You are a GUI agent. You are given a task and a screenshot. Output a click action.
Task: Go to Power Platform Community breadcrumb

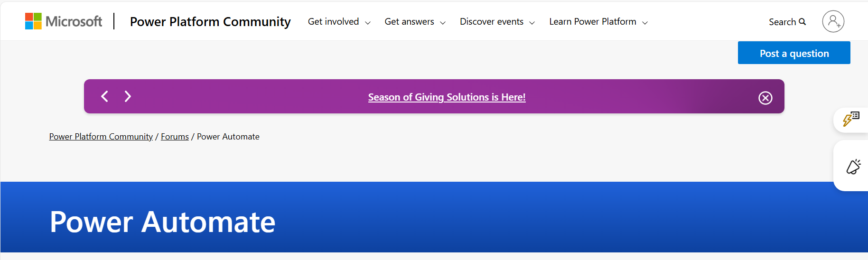click(x=101, y=137)
